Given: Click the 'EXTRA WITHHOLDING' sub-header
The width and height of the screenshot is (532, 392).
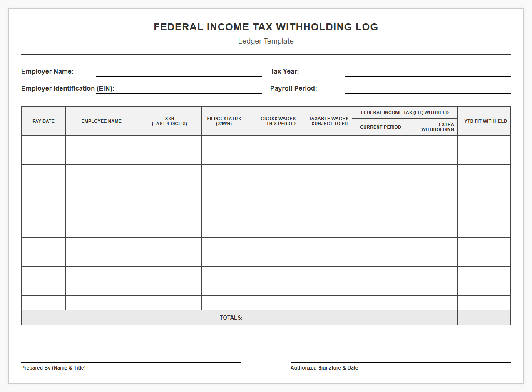Looking at the screenshot, I should (431, 127).
